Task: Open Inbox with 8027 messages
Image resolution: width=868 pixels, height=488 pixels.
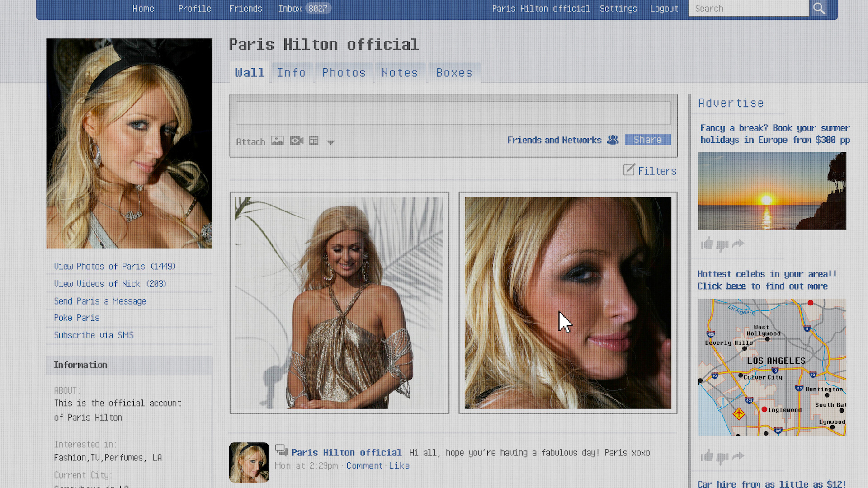Action: 305,9
